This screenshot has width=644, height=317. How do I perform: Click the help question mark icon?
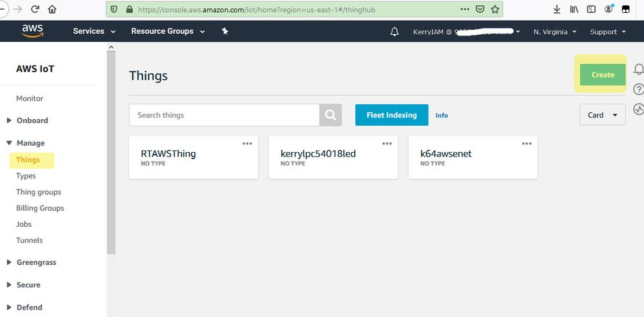point(638,89)
